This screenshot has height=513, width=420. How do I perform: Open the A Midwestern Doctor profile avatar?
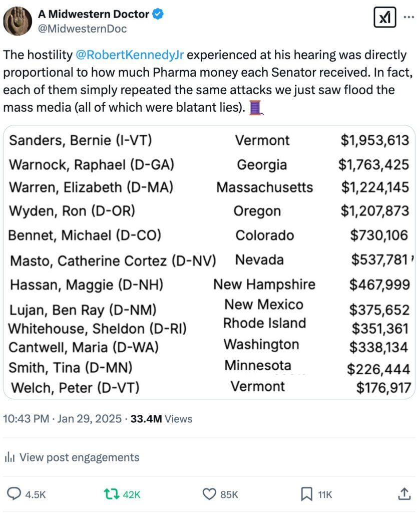click(x=18, y=21)
